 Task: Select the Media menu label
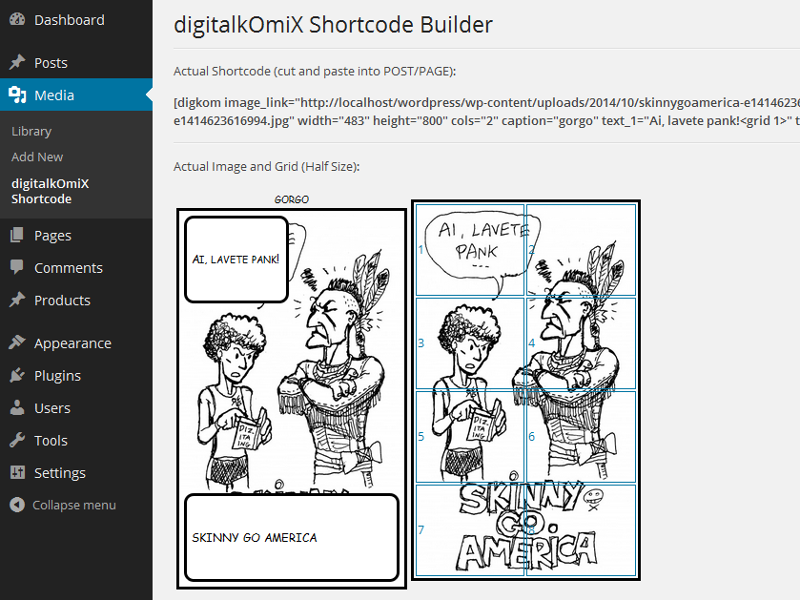(54, 95)
